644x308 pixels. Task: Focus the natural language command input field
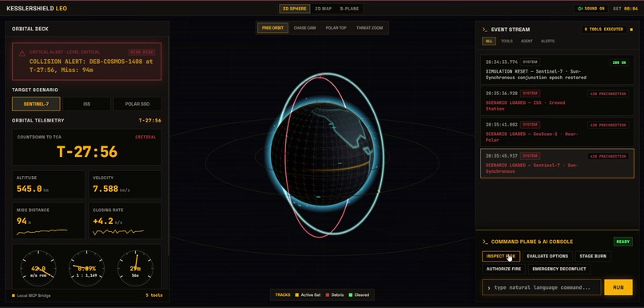[541, 287]
